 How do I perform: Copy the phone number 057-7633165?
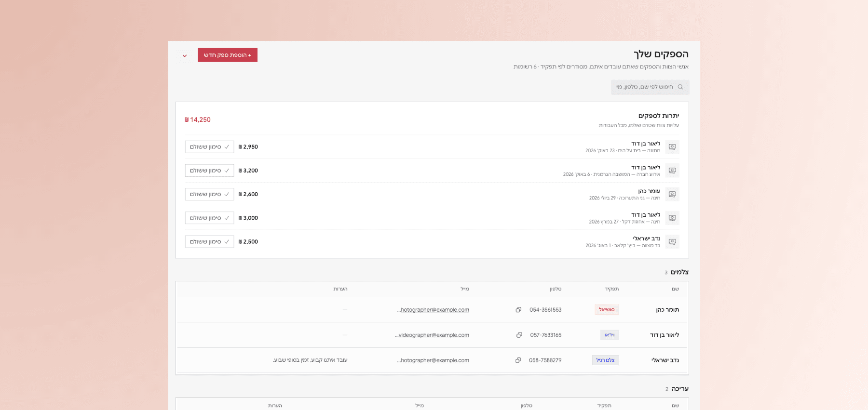[519, 335]
